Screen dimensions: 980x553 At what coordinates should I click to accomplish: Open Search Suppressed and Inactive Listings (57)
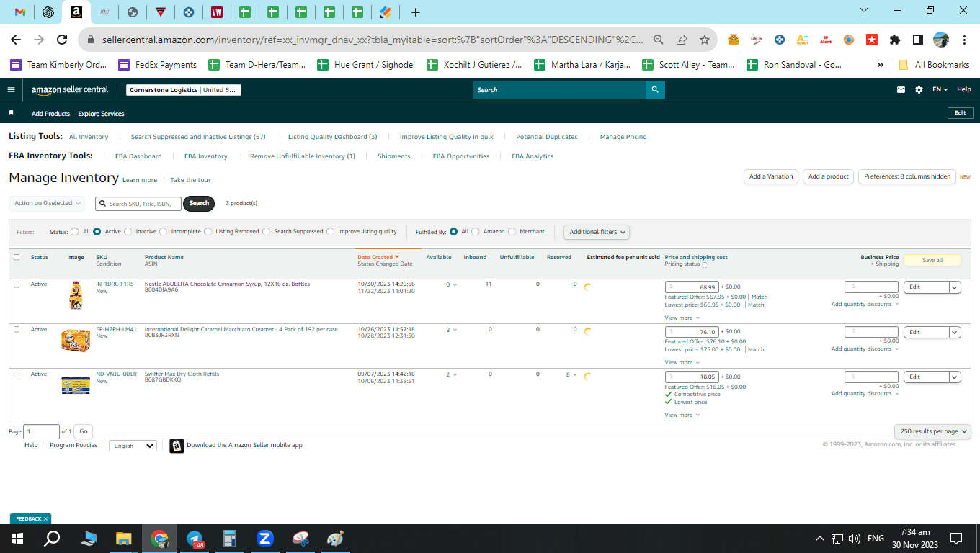[198, 137]
